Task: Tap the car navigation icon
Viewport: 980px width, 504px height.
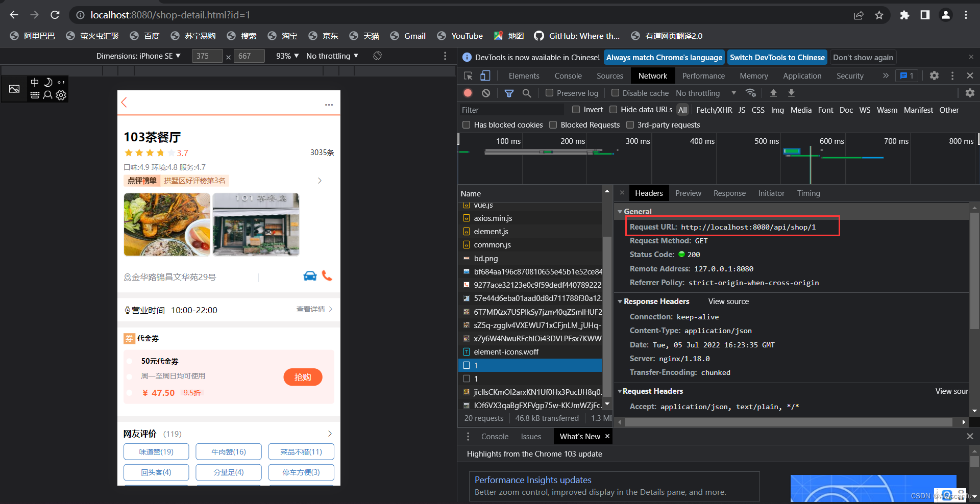Action: (310, 275)
